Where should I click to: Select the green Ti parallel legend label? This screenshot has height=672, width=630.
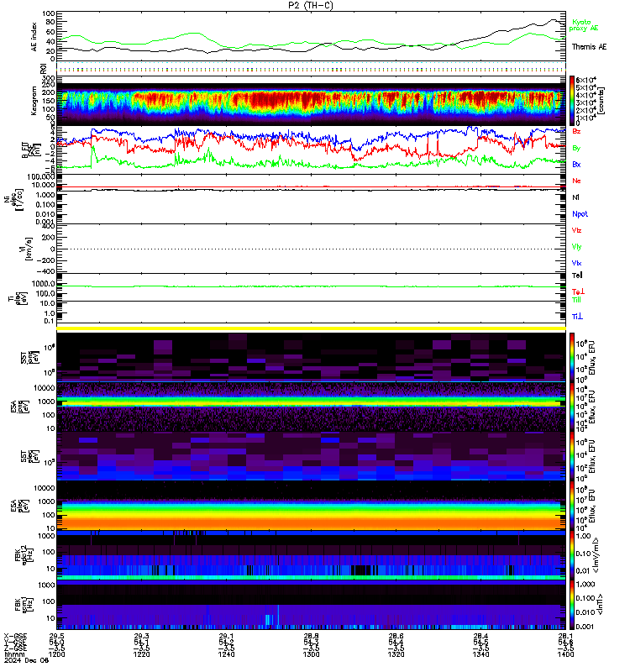pos(576,300)
